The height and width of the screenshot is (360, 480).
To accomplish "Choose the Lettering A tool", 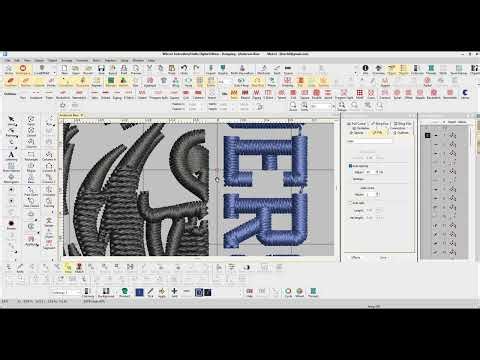I will point(11,156).
